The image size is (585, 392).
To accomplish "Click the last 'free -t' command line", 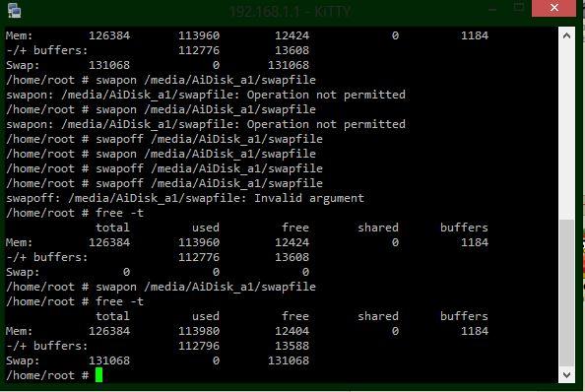I will [x=75, y=301].
